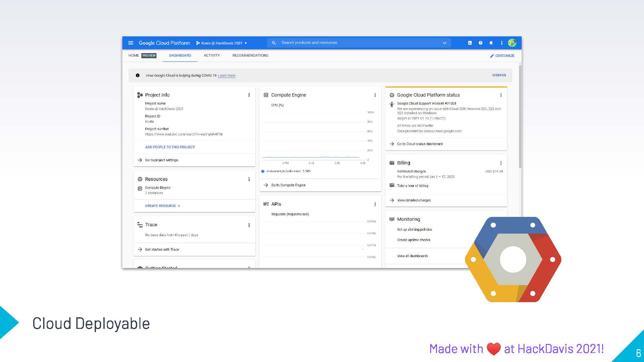The image size is (644, 362).
Task: Open the hamburger navigation menu
Action: 130,43
